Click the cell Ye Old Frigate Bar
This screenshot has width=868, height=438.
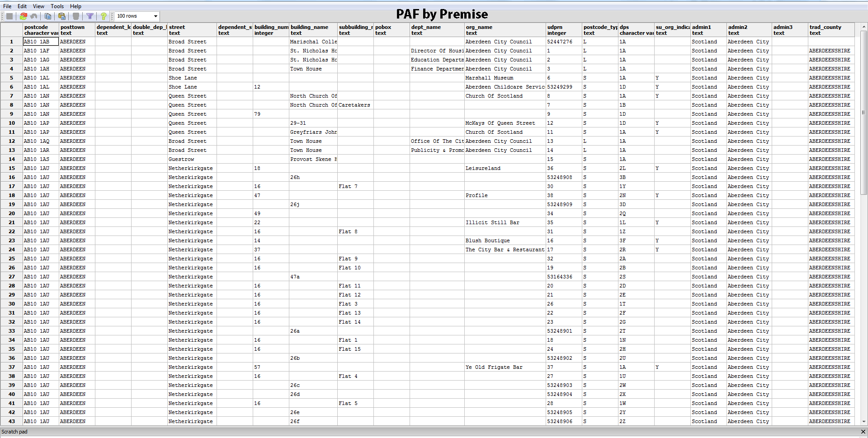(505, 367)
